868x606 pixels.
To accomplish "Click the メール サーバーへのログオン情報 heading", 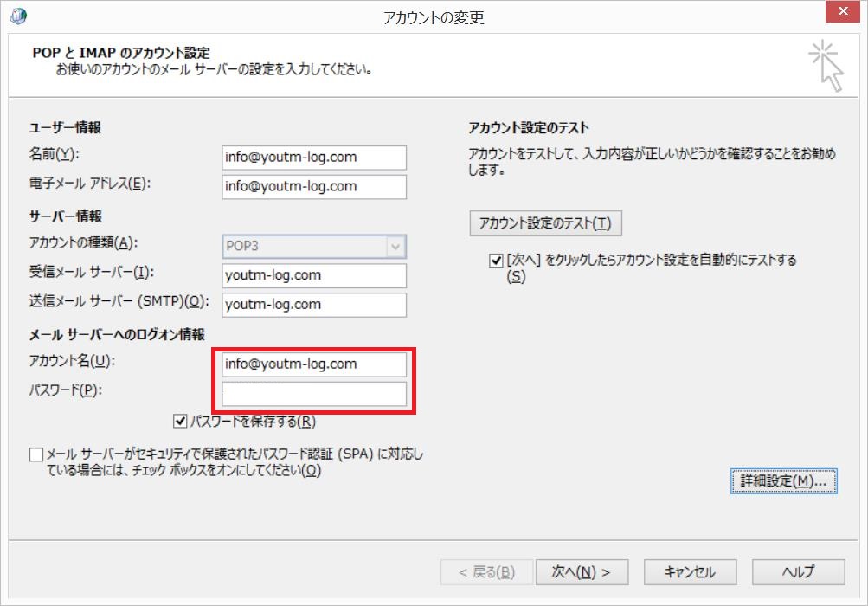I will coord(117,334).
